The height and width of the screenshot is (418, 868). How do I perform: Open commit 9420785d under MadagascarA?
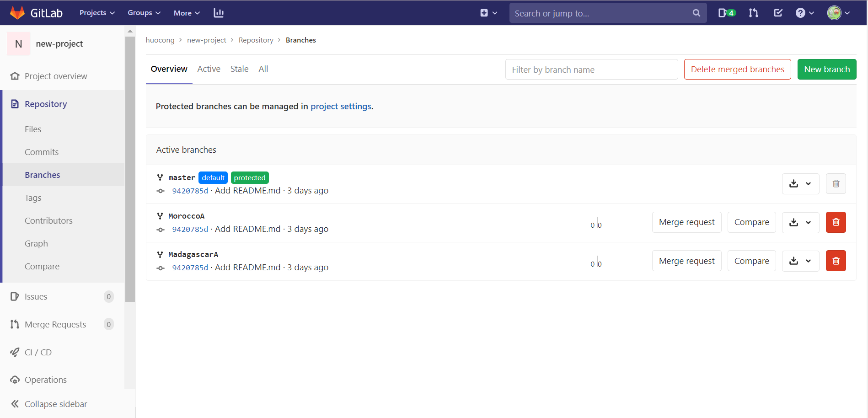tap(190, 268)
